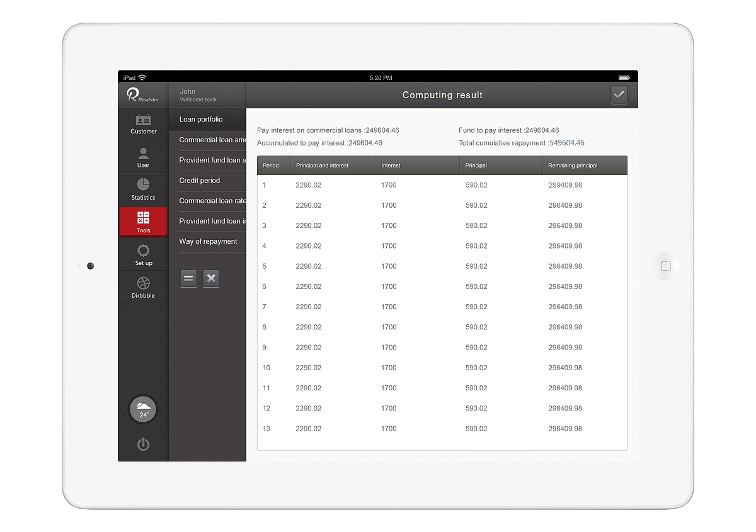Tap interest 1700 in period 1 row
The height and width of the screenshot is (532, 756).
tap(389, 185)
